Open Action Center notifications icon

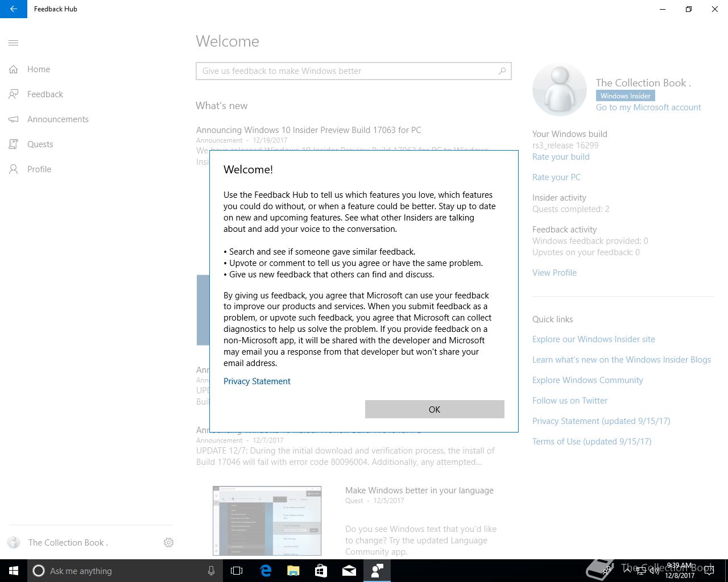pyautogui.click(x=709, y=571)
